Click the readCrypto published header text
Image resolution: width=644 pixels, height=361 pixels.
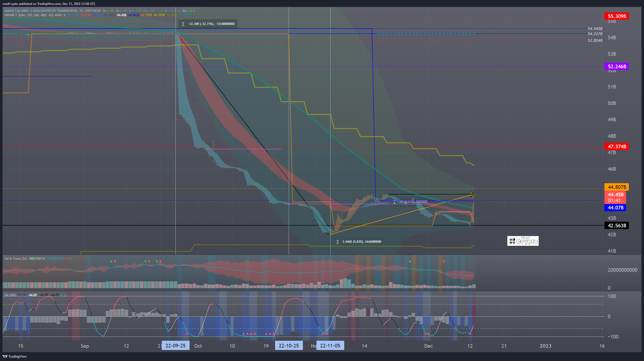point(49,4)
